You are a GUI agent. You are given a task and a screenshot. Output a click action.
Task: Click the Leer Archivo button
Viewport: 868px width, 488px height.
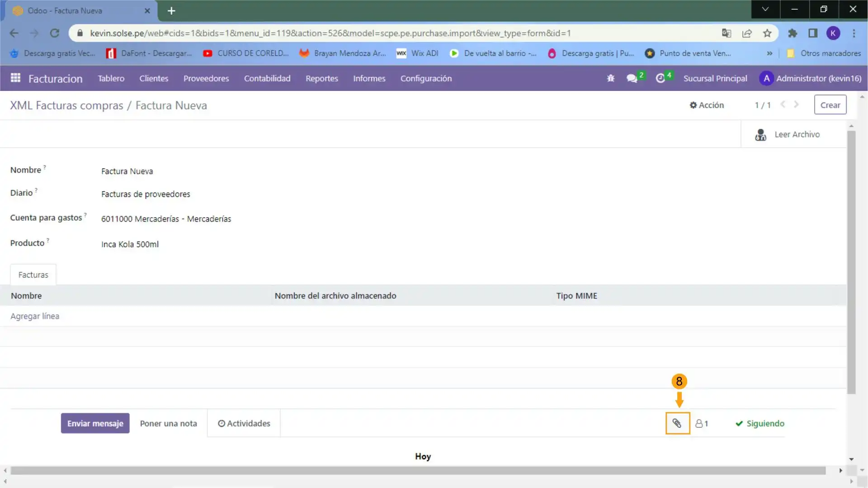794,134
